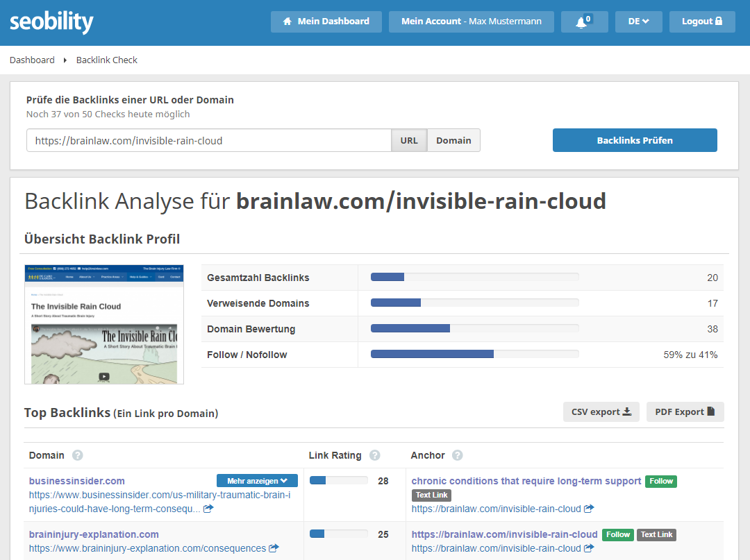Open help icon next to Anchor column
The height and width of the screenshot is (560, 750).
[x=457, y=455]
